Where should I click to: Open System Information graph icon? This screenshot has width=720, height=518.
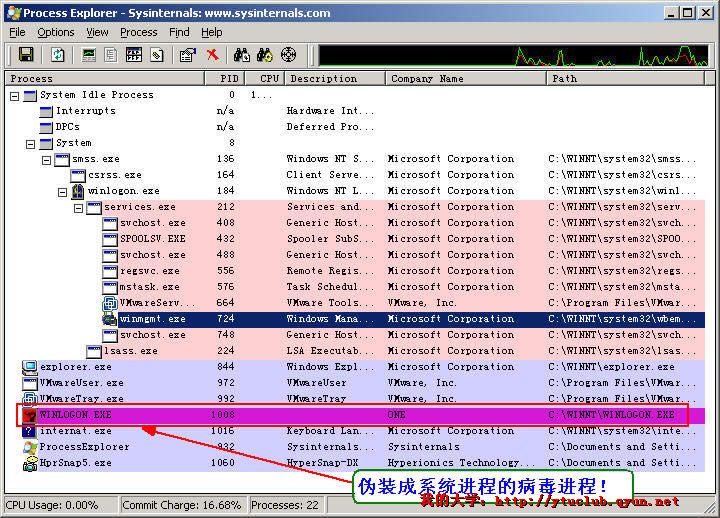click(x=89, y=55)
